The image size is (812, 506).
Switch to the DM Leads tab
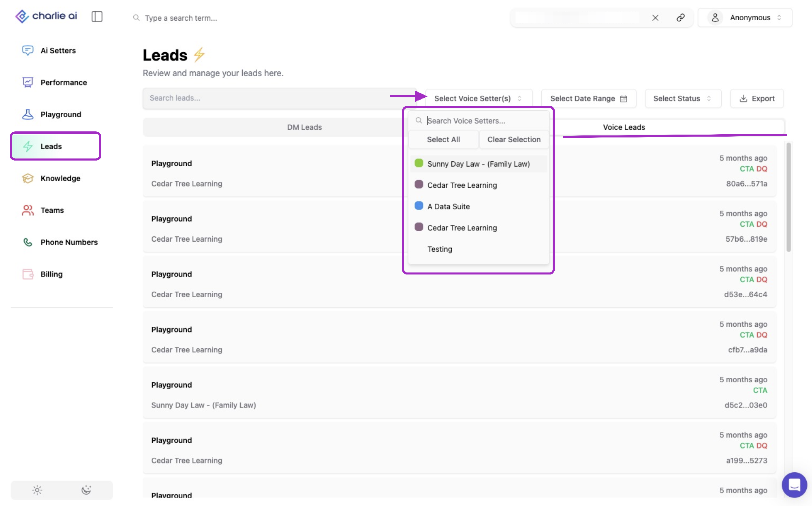pyautogui.click(x=304, y=127)
